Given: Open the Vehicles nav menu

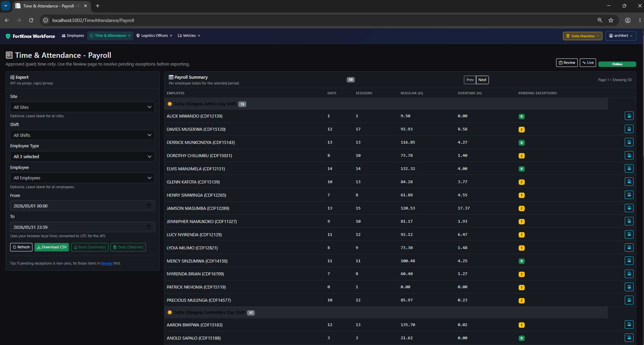Looking at the screenshot, I should click(x=189, y=36).
